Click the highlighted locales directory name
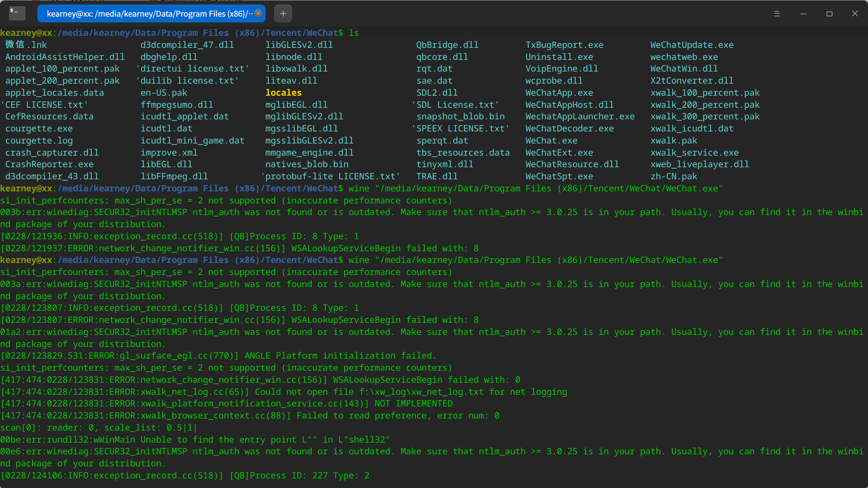This screenshot has height=488, width=868. pyautogui.click(x=283, y=92)
